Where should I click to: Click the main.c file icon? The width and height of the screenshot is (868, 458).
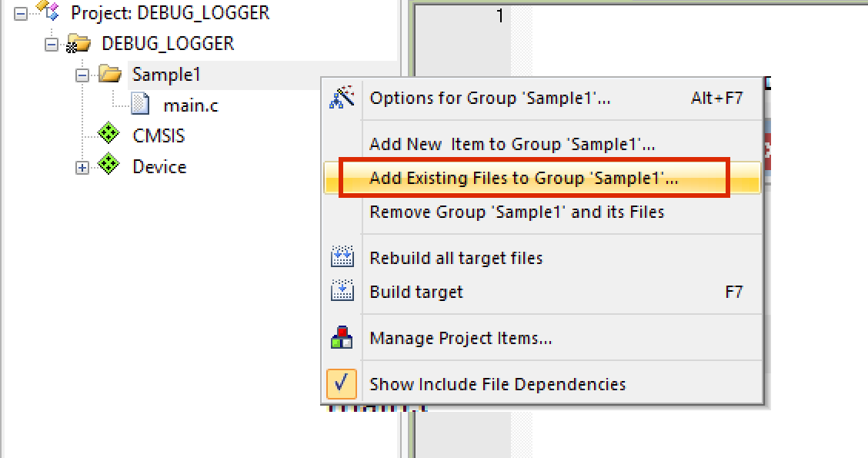tap(140, 105)
